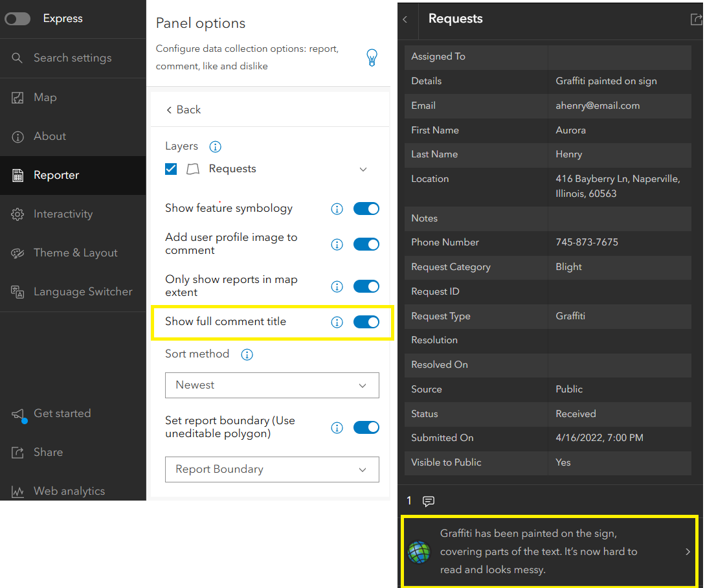Disable Only show reports in map extent

366,286
